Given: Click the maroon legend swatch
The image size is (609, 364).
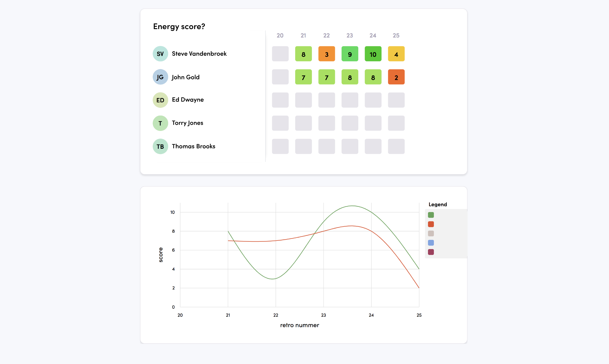Looking at the screenshot, I should pyautogui.click(x=431, y=252).
